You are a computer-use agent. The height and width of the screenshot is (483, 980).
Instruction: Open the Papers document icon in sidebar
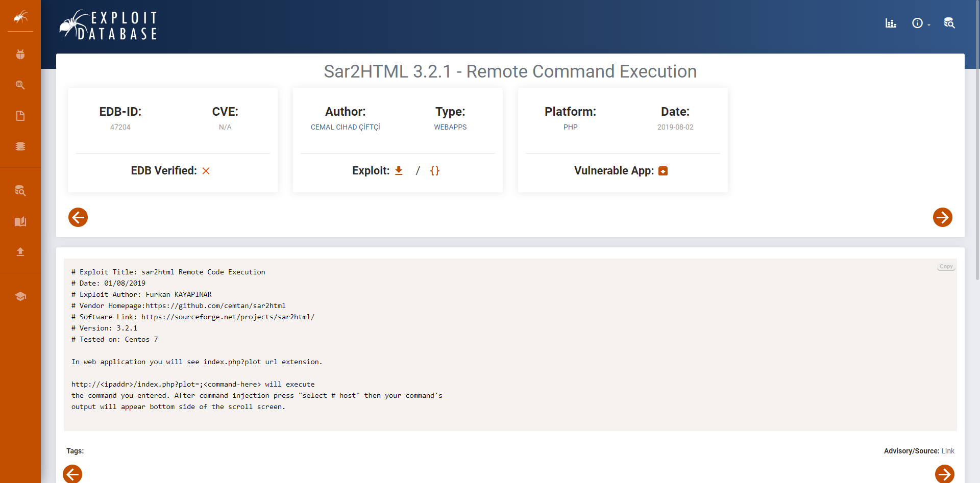point(20,116)
